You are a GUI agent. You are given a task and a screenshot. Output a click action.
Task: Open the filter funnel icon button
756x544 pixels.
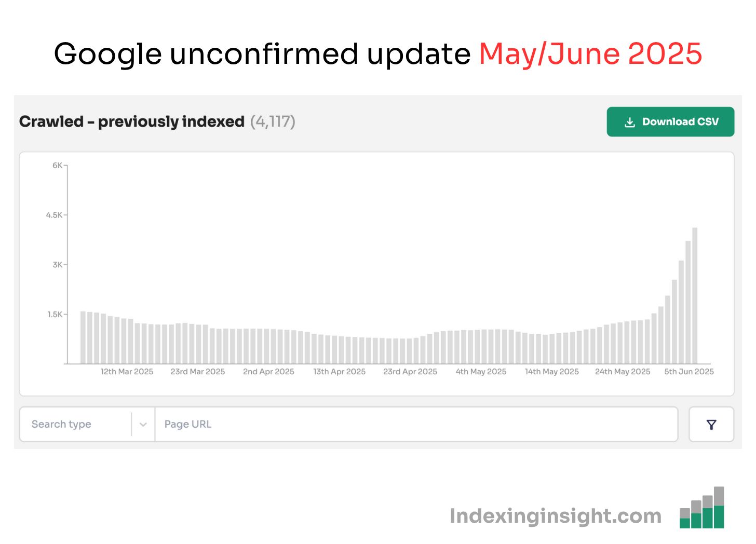tap(711, 425)
